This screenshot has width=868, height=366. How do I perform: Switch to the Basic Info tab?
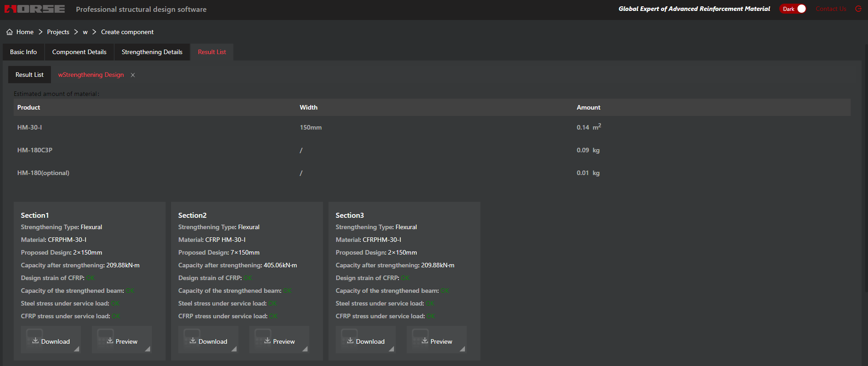(x=24, y=52)
